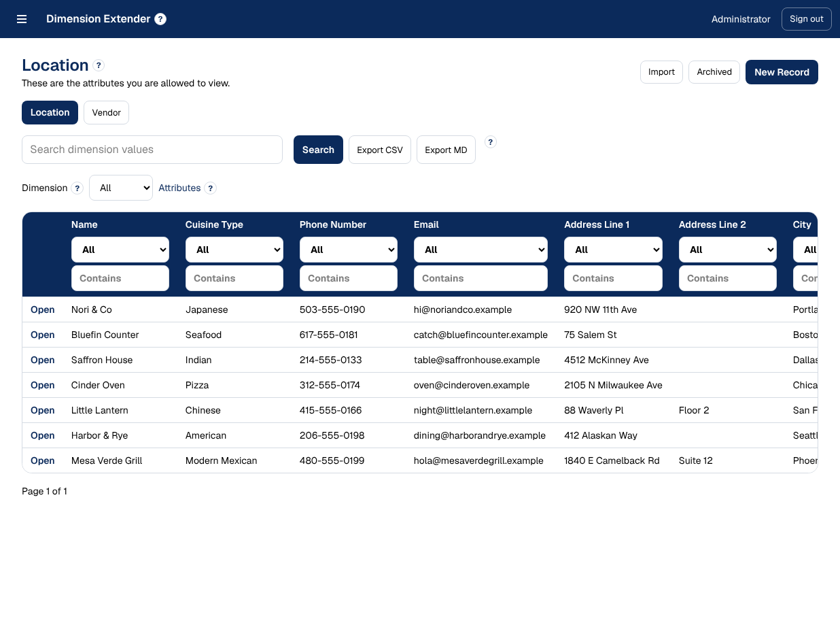840x623 pixels.
Task: Click the Administrator user label
Action: point(741,19)
